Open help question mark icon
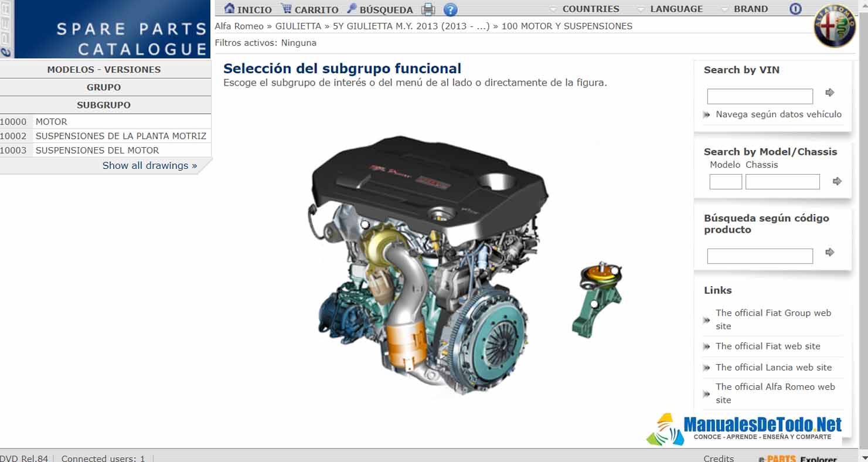868x462 pixels. 450,9
